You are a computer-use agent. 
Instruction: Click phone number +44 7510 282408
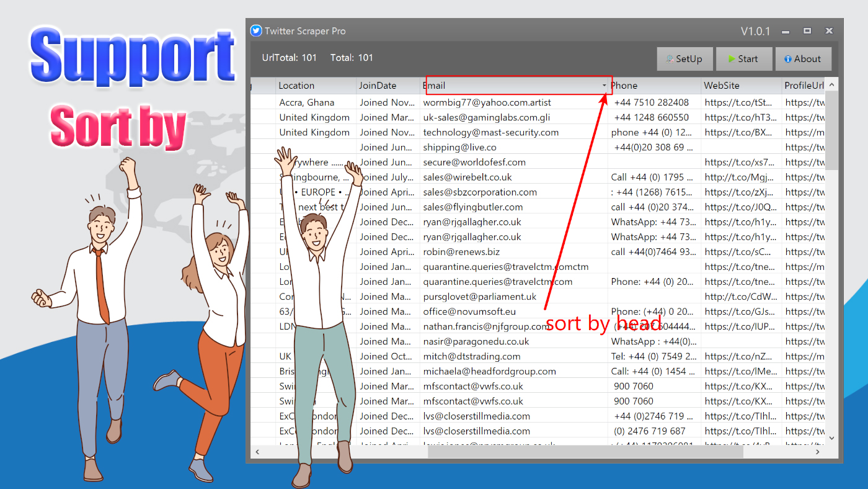[652, 102]
